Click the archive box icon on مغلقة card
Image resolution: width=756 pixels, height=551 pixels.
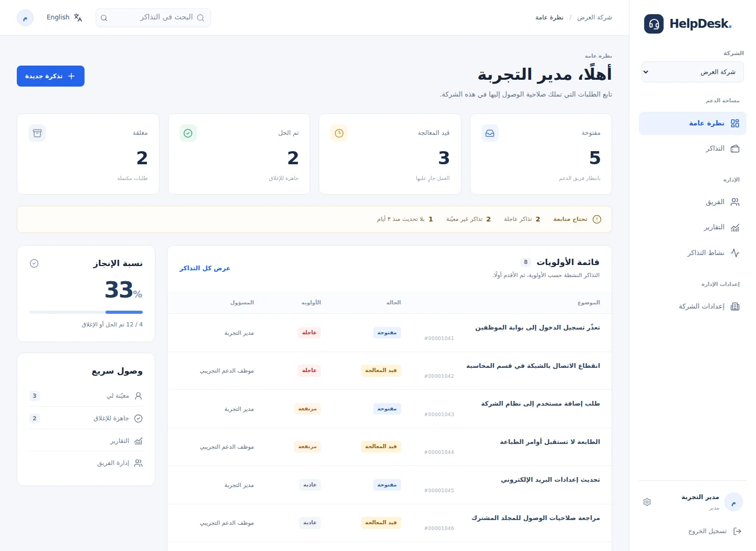click(x=37, y=133)
